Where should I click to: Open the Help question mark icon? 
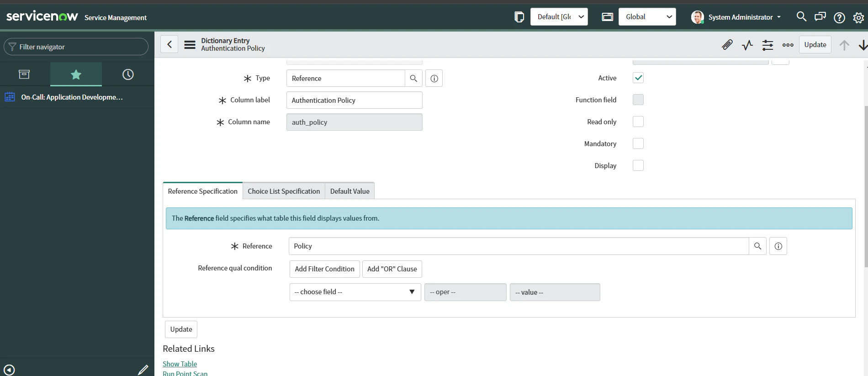839,17
